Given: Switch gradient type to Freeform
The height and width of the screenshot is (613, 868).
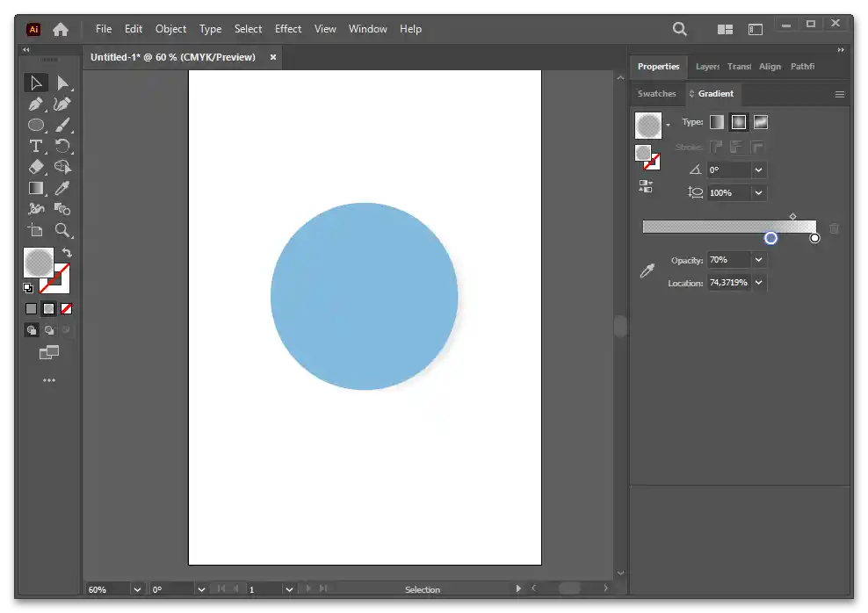Looking at the screenshot, I should coord(760,122).
